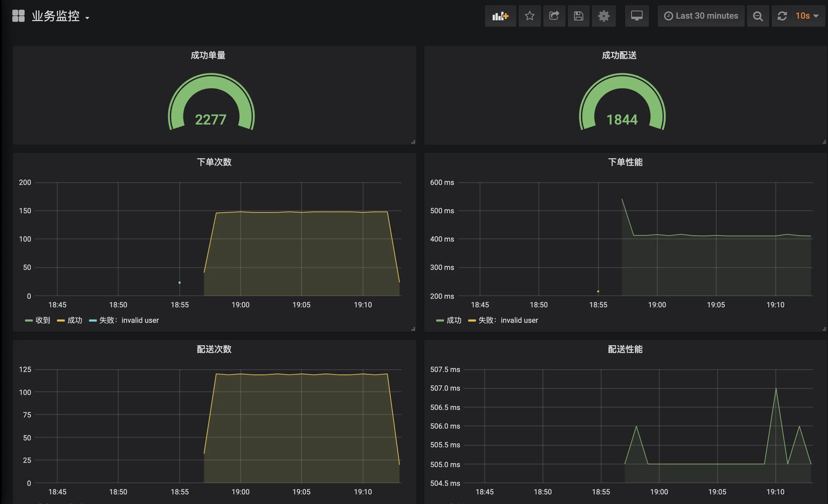The image size is (828, 504).
Task: Click the refresh dashboard icon
Action: pos(782,16)
